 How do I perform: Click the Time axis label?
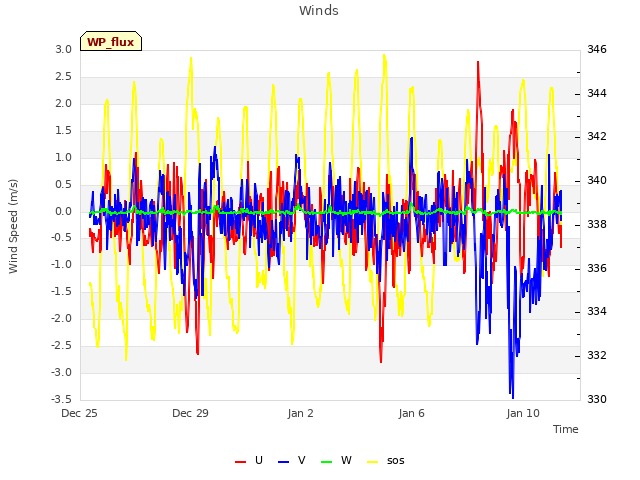566,429
